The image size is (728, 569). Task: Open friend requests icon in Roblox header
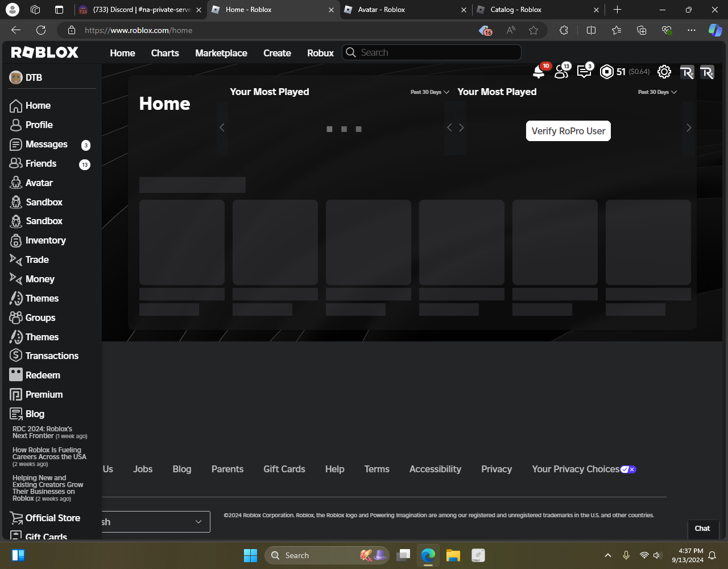point(561,72)
